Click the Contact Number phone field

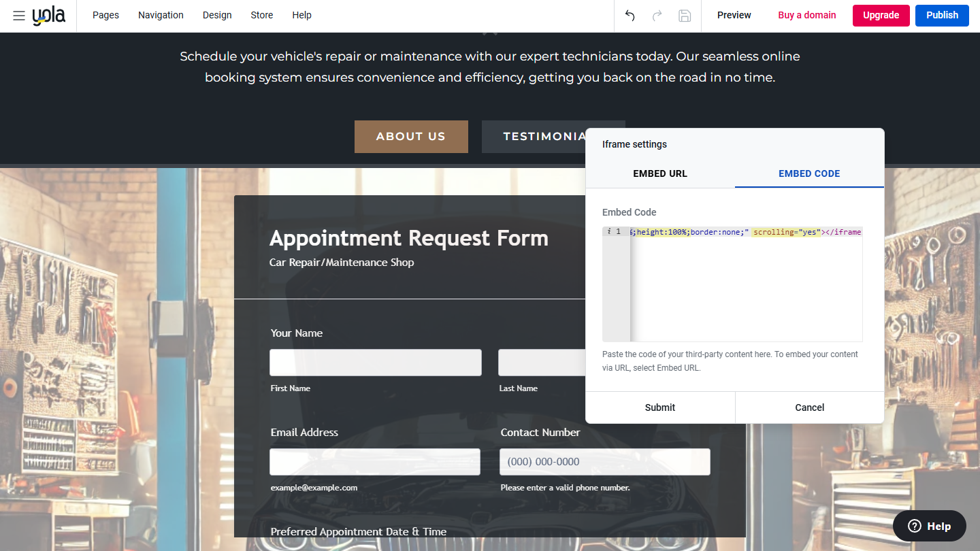point(604,461)
